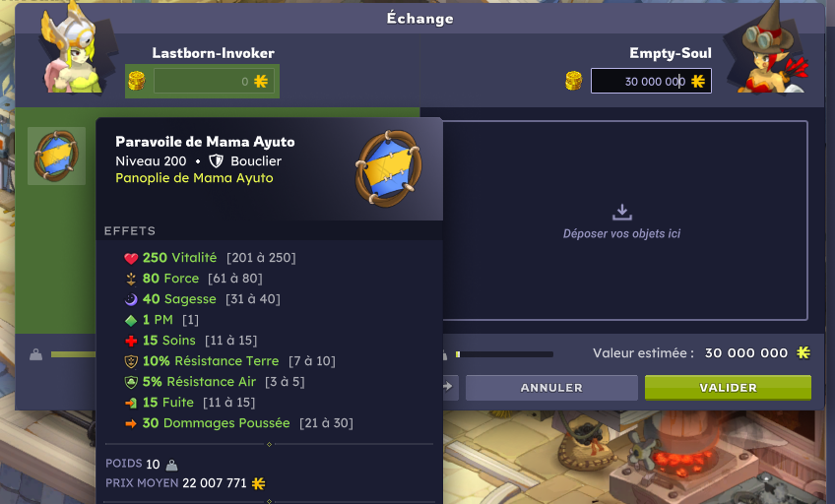This screenshot has width=835, height=504.
Task: Click the 'Déposer vos objets ici' drop area
Action: (x=624, y=220)
